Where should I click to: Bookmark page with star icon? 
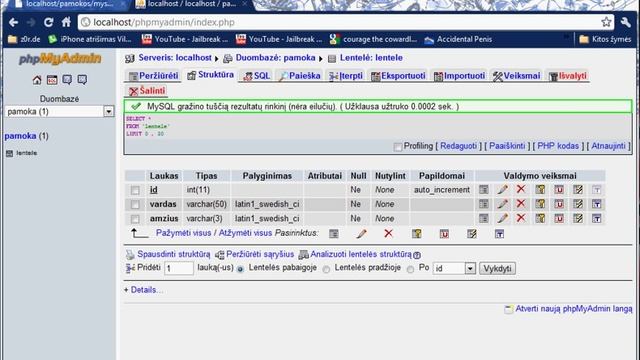tap(606, 22)
